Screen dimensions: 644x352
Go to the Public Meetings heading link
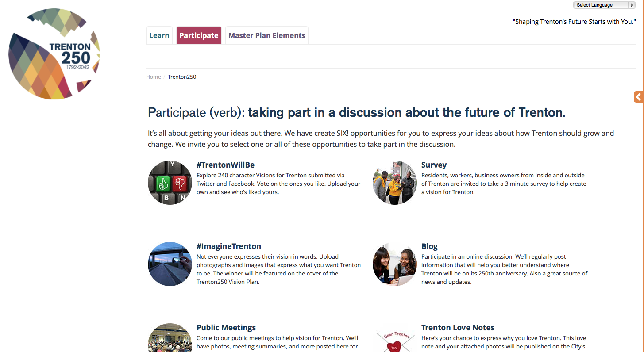(226, 328)
